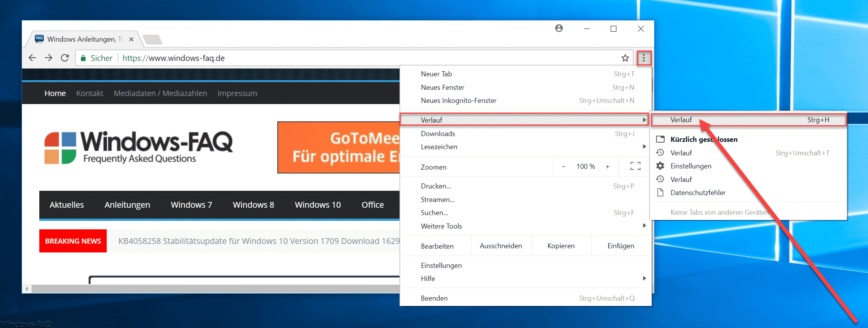Click the browser forward arrow
Screen dimensions: 868x328
click(49, 58)
